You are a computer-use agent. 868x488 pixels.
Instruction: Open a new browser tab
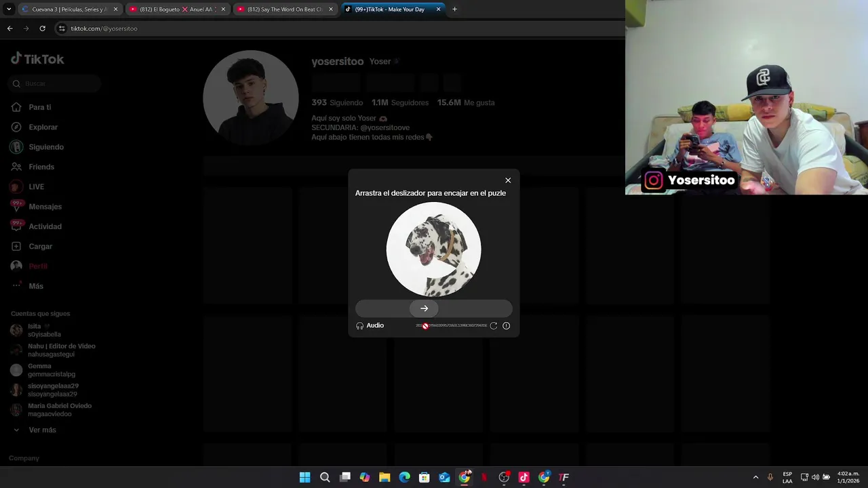454,9
